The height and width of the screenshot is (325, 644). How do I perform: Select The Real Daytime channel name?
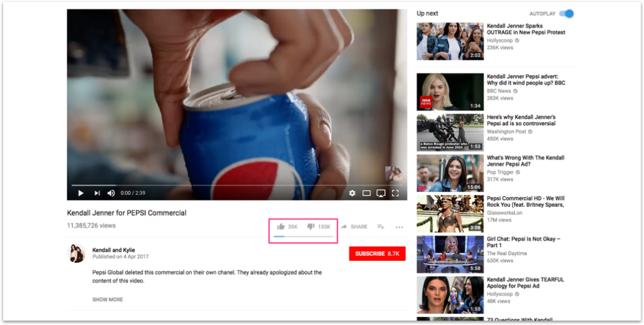point(507,253)
